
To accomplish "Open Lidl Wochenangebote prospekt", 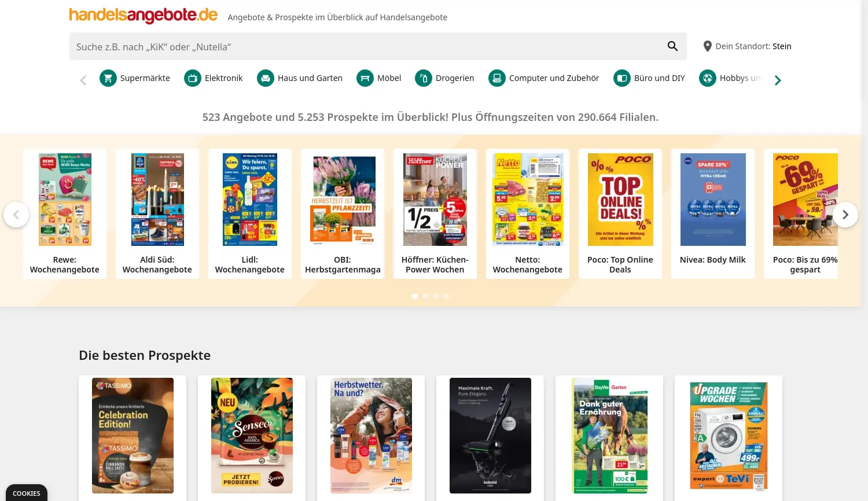I will click(x=250, y=213).
